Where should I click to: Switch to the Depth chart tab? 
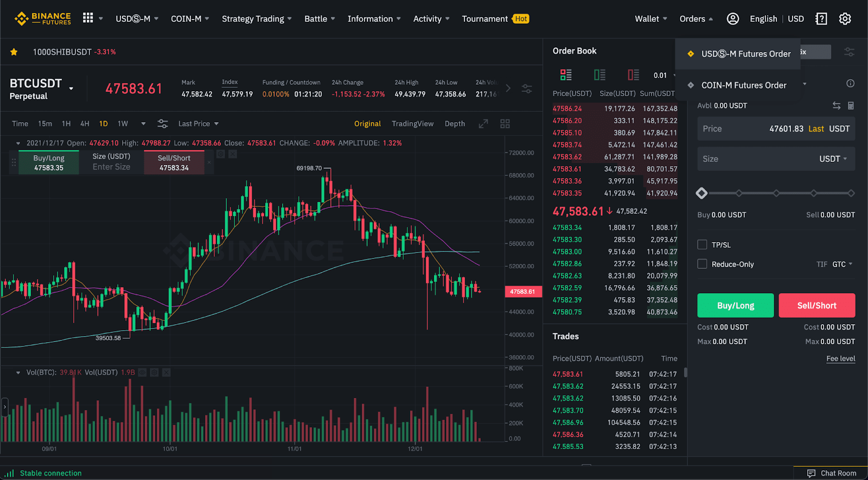[x=455, y=124]
